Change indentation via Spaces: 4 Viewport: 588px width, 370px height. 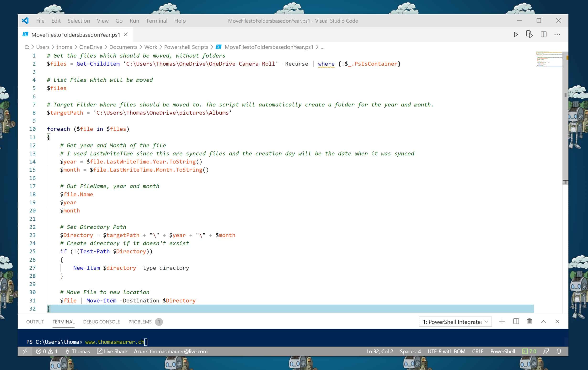coord(410,351)
